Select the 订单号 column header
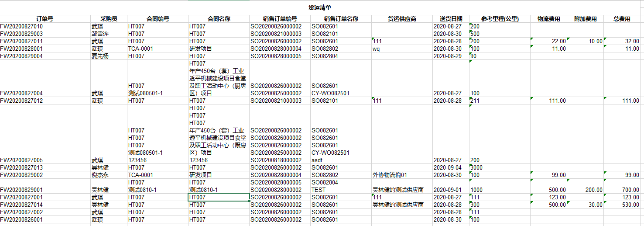The width and height of the screenshot is (644, 226). pos(45,19)
